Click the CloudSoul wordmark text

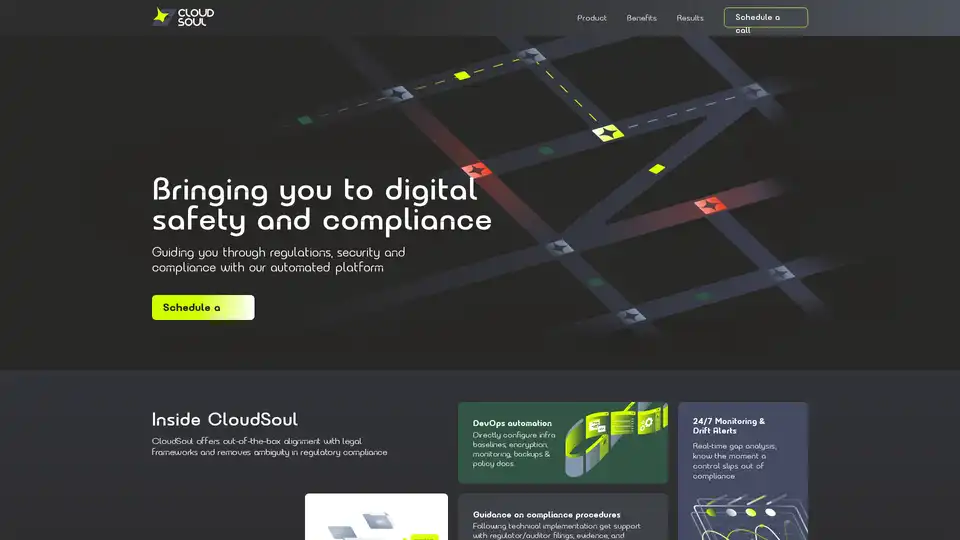[x=196, y=17]
